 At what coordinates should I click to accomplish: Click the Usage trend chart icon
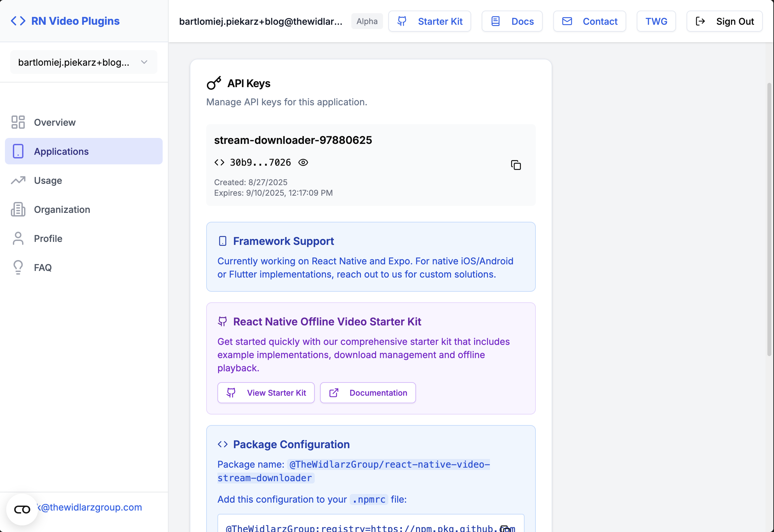(x=18, y=180)
